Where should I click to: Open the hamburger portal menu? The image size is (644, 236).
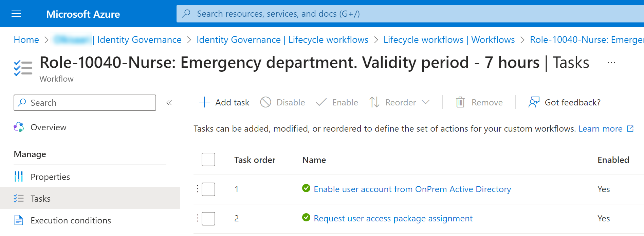(x=16, y=14)
